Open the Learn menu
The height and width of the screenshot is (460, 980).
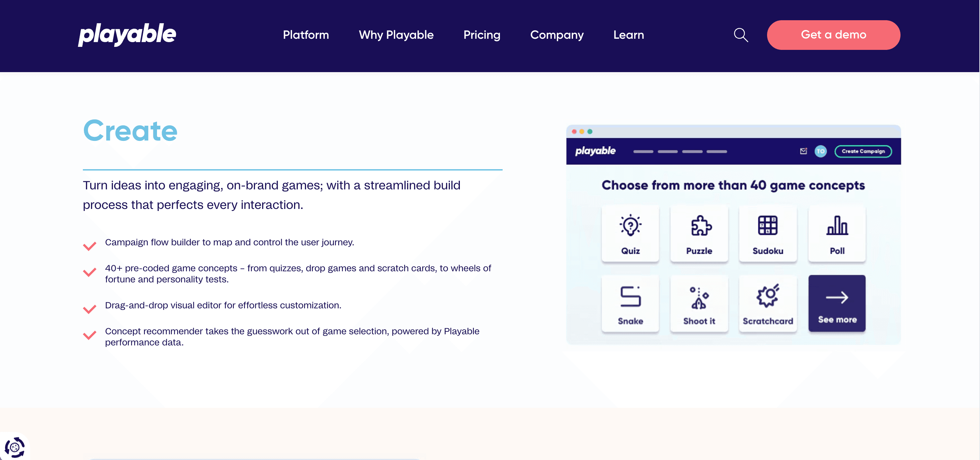tap(629, 35)
